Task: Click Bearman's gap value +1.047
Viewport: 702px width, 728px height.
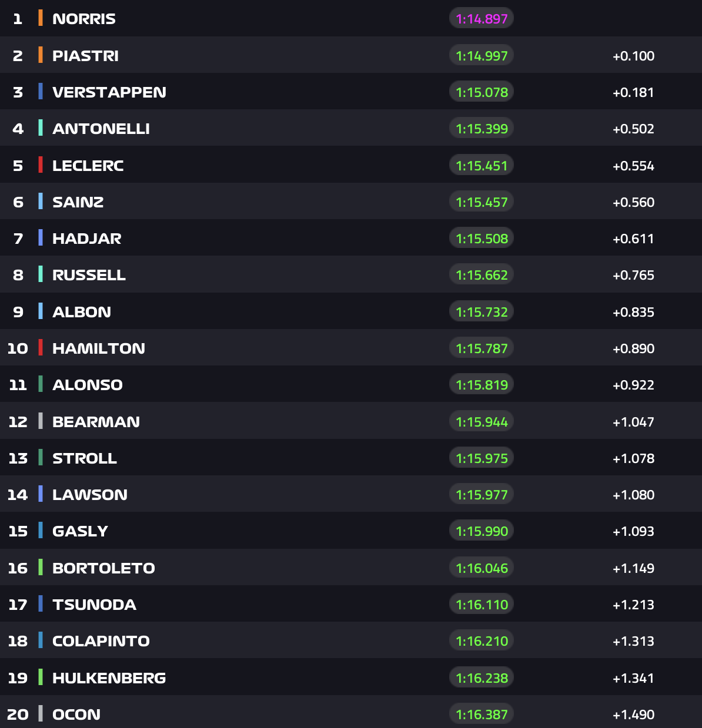Action: (x=633, y=422)
